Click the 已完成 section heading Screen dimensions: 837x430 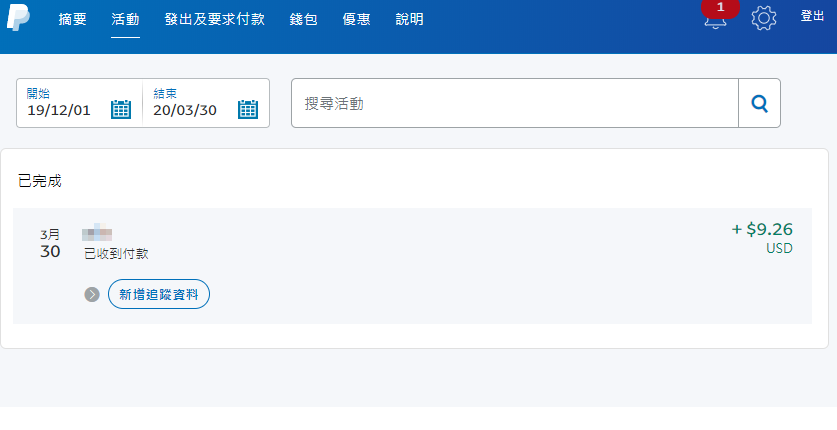[x=40, y=181]
